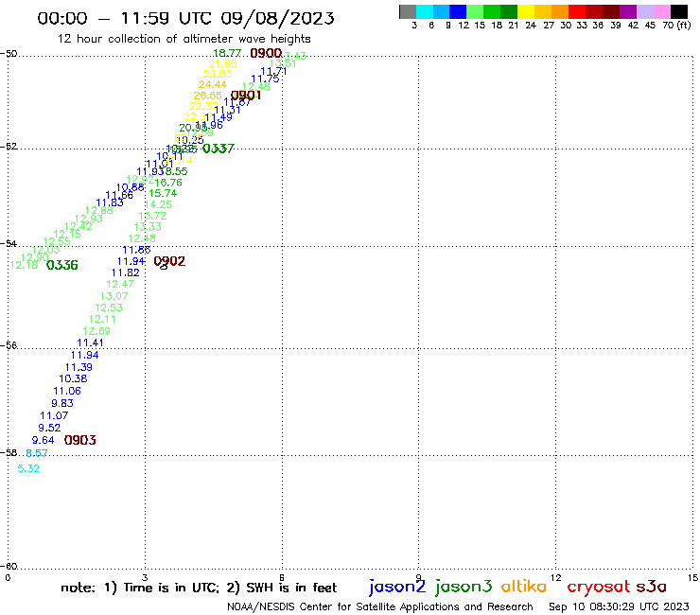Click the track time marker 0903
Image resolution: width=700 pixels, height=615 pixels.
(x=79, y=440)
